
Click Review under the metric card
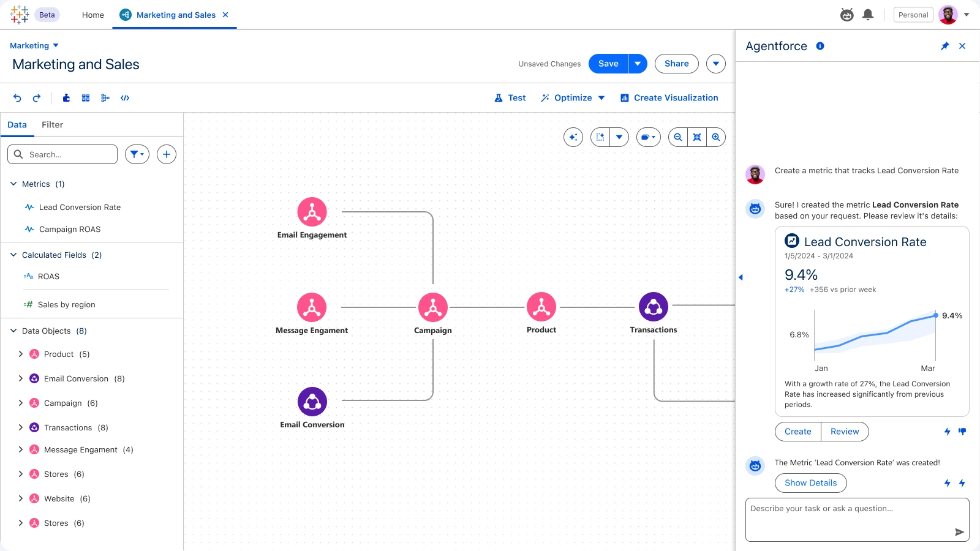click(845, 432)
